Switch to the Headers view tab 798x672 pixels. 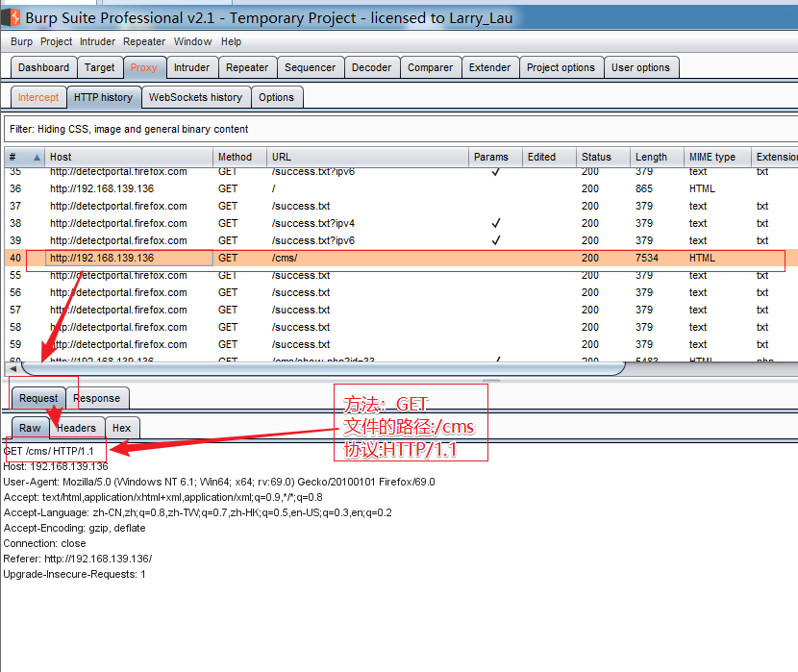click(76, 428)
